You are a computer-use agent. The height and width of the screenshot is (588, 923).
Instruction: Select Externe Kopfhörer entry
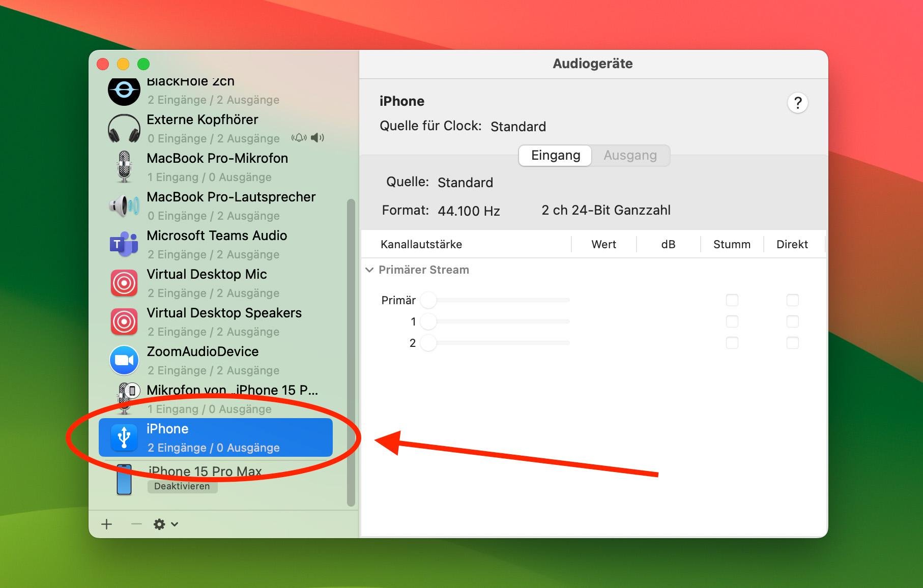216,128
